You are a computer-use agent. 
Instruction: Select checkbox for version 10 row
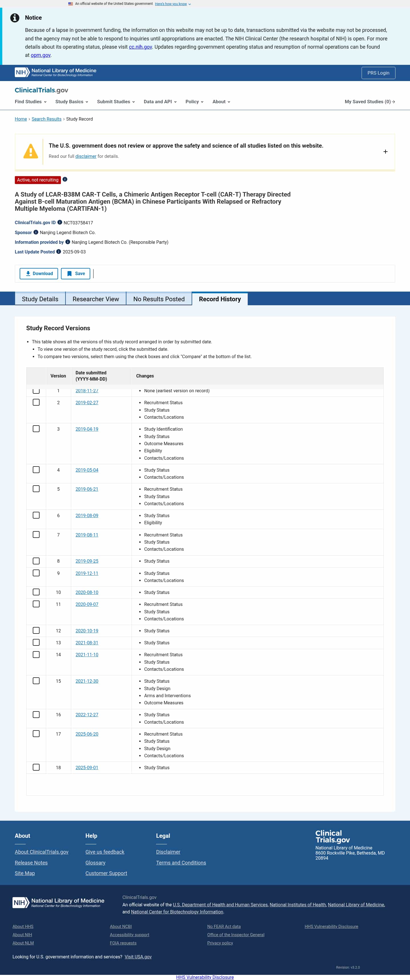coord(36,592)
